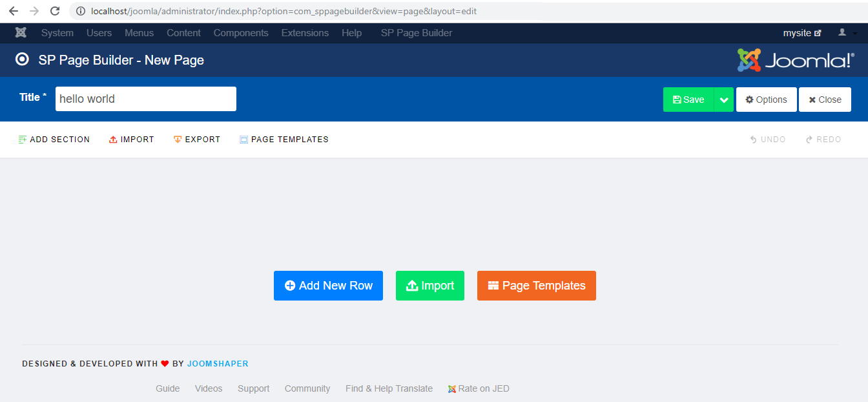Expand the Components menu
868x402 pixels.
tap(241, 33)
